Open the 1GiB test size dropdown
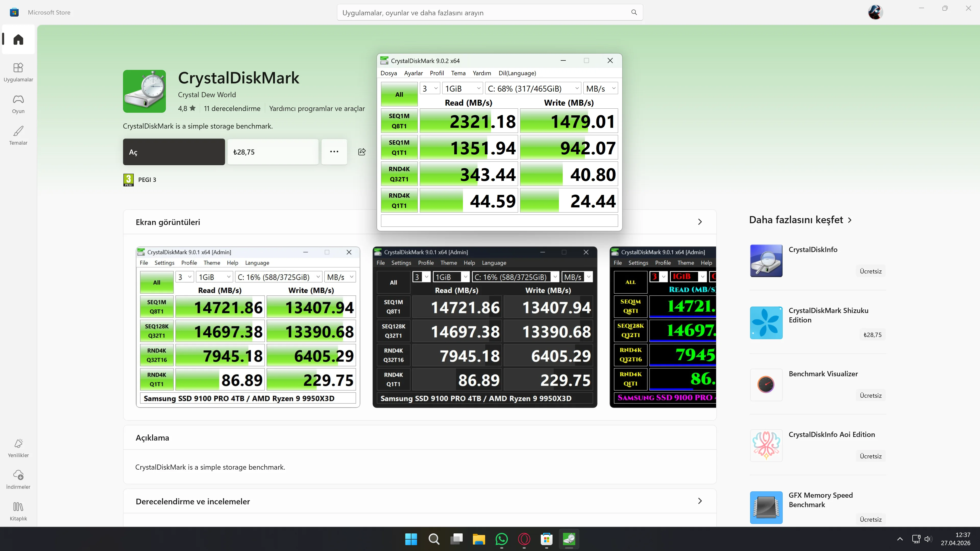 click(x=462, y=88)
